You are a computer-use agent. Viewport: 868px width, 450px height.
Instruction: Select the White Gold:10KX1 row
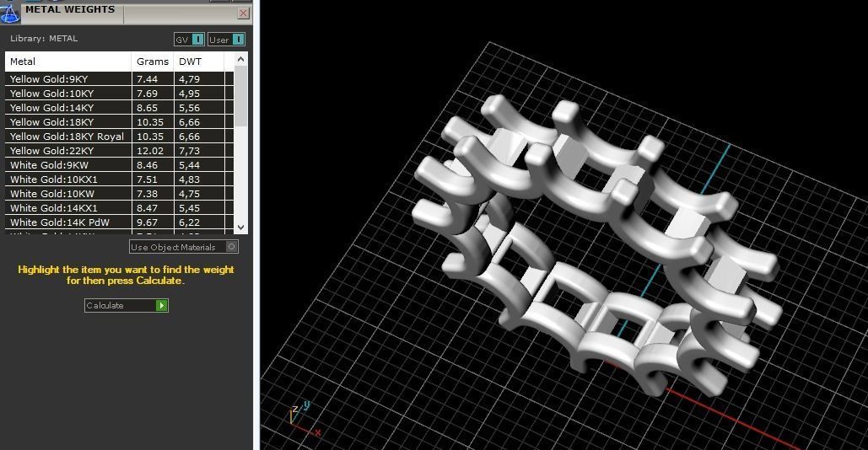pos(119,179)
